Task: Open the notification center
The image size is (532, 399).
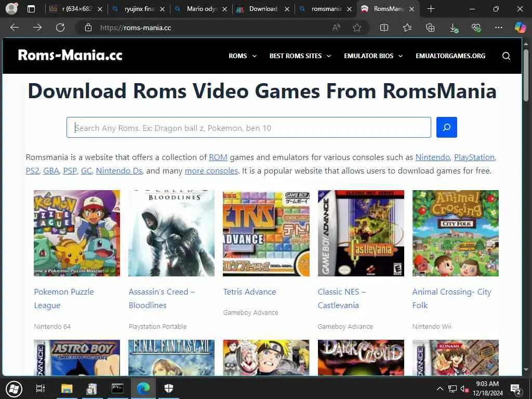Action: [515, 390]
